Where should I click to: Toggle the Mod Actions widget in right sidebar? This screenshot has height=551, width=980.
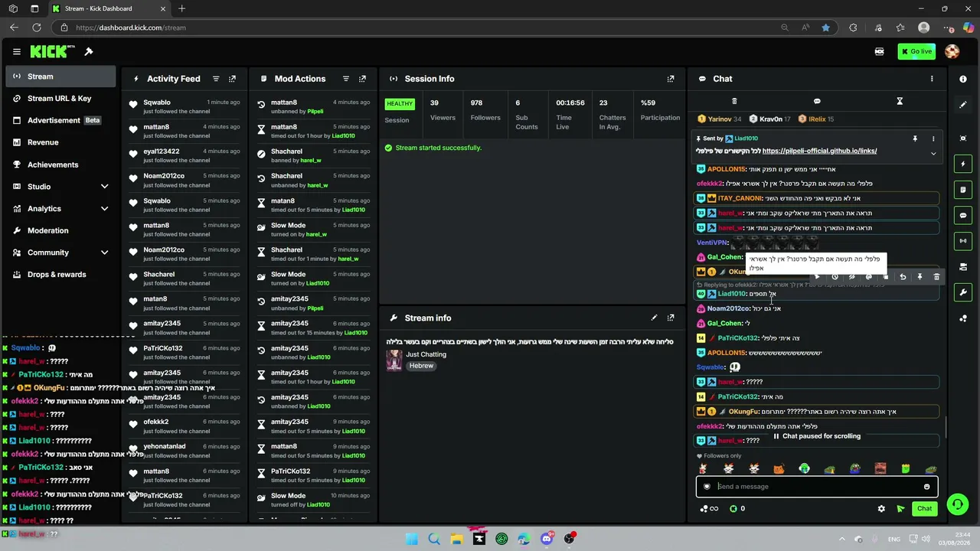963,190
